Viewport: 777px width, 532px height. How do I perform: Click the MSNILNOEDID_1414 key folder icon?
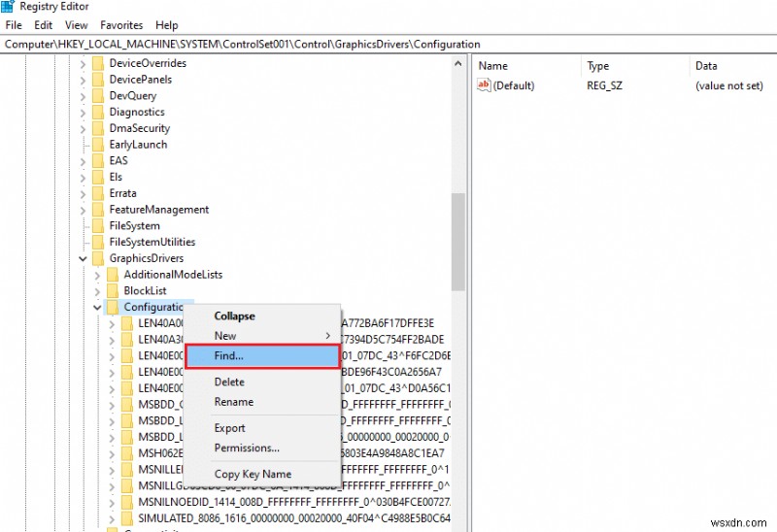[127, 502]
